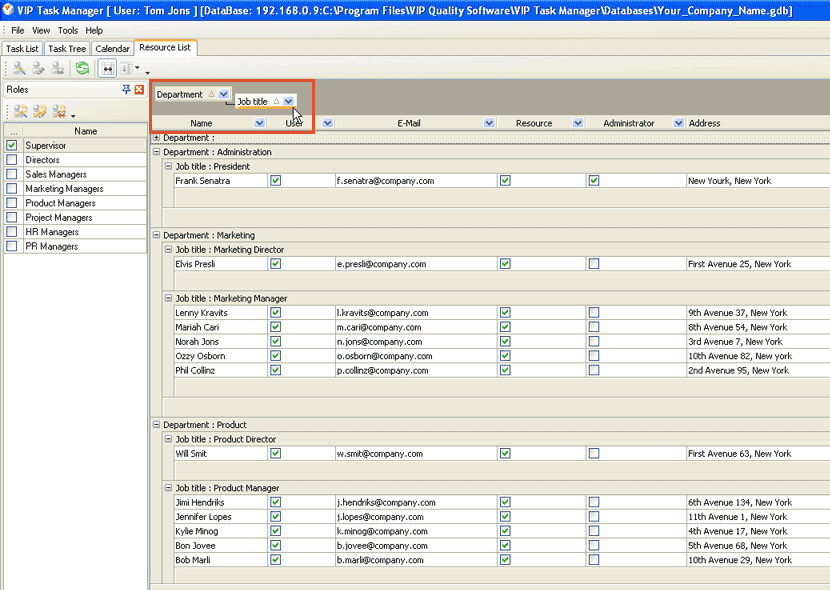Open the Department grouping filter dropdown
This screenshot has height=590, width=830.
(x=224, y=94)
